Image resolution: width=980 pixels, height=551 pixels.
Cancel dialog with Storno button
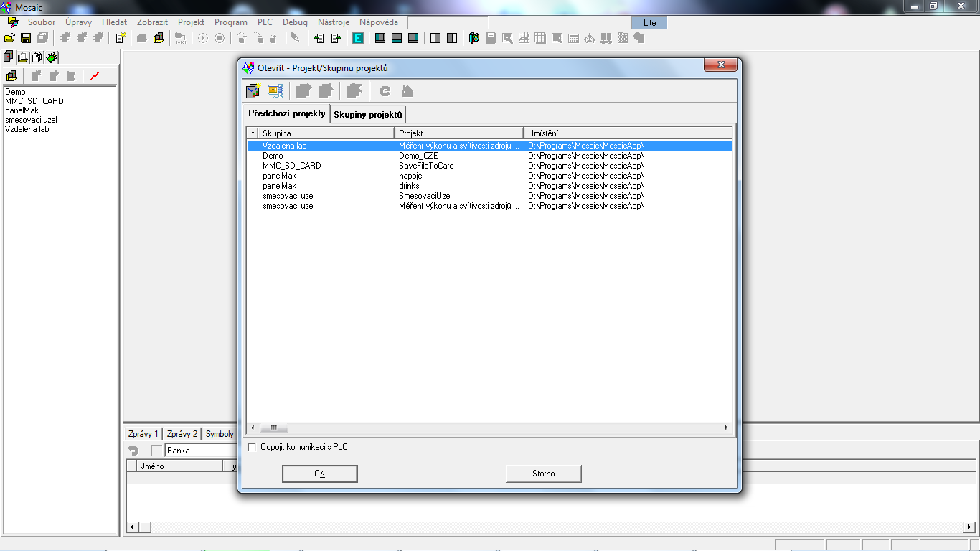tap(544, 474)
